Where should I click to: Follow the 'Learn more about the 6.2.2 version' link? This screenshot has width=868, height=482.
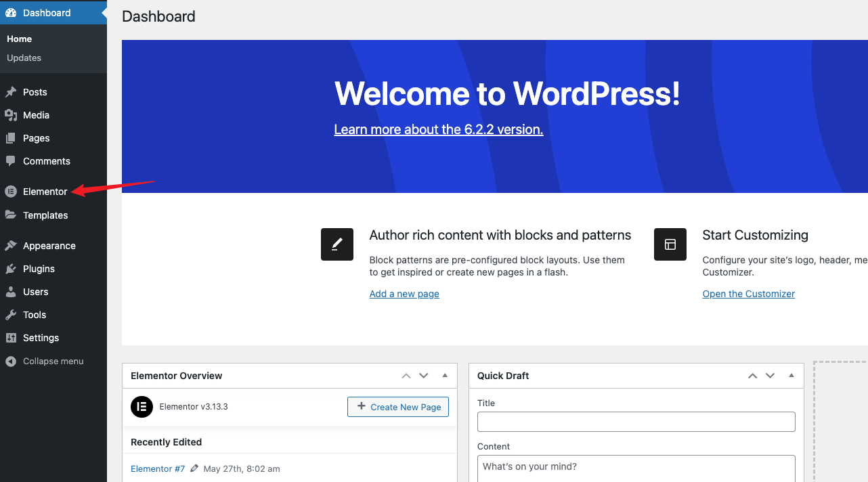point(438,129)
